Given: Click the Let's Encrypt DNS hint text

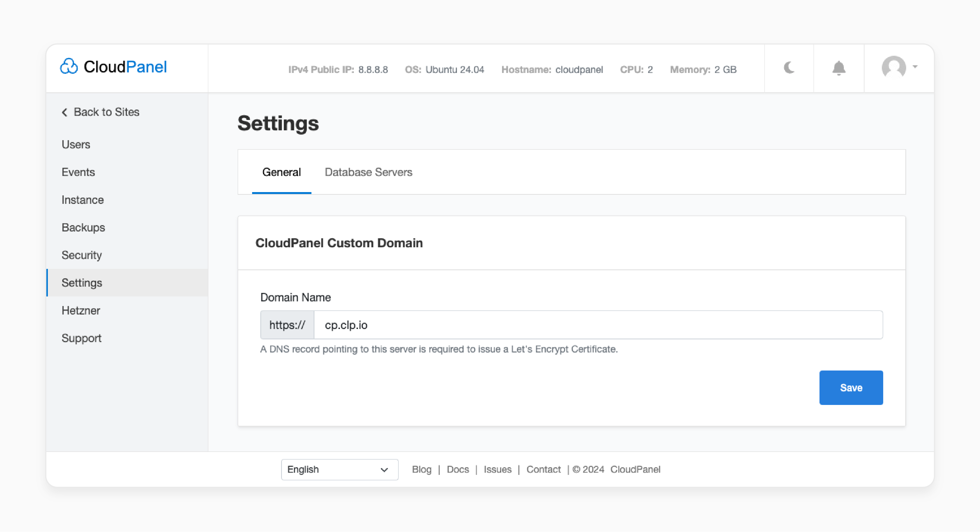Looking at the screenshot, I should [x=439, y=349].
